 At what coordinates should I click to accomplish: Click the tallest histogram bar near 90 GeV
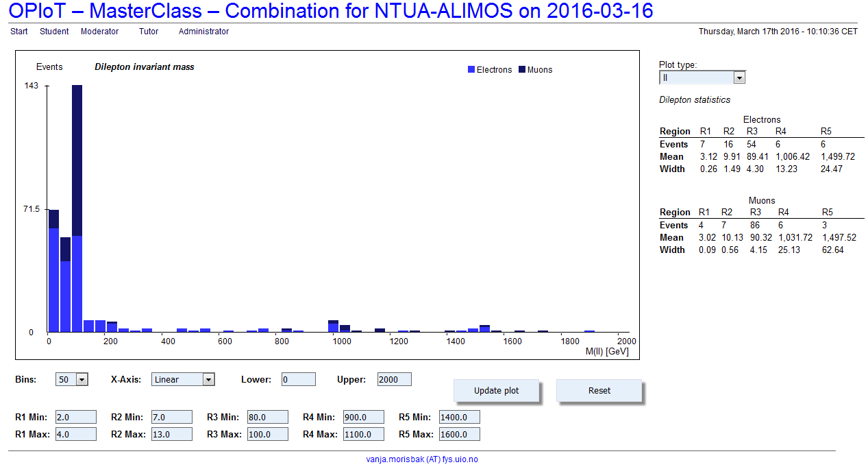point(77,208)
